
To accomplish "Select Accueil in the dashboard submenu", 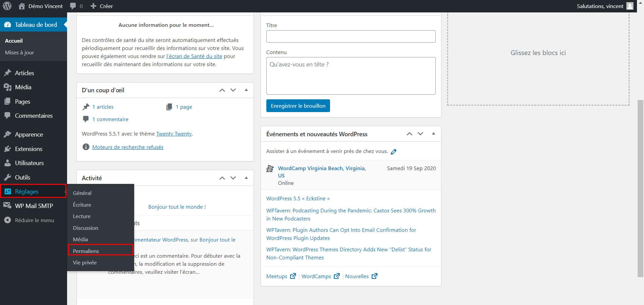I will click(x=14, y=41).
